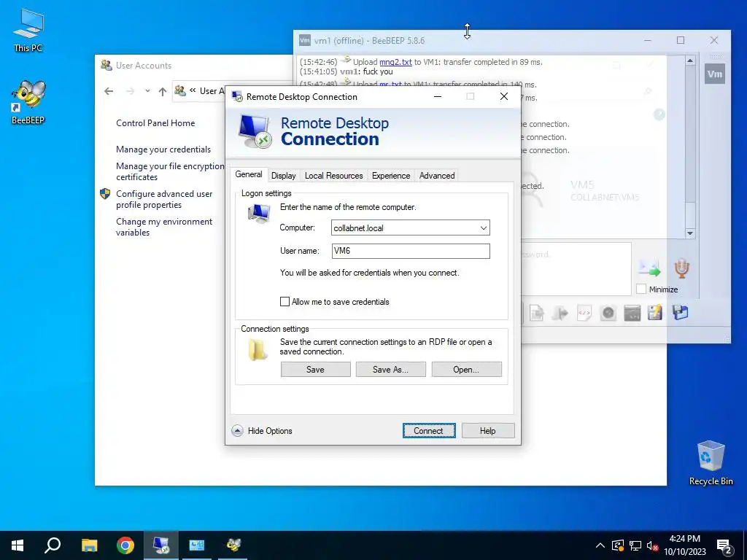The image size is (747, 560).
Task: Switch to the Display tab
Action: click(x=284, y=176)
